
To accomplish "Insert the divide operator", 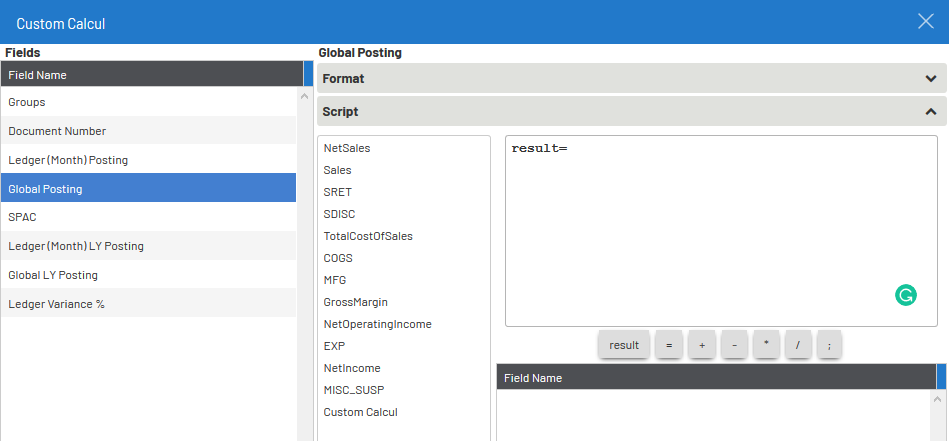I will click(x=798, y=345).
